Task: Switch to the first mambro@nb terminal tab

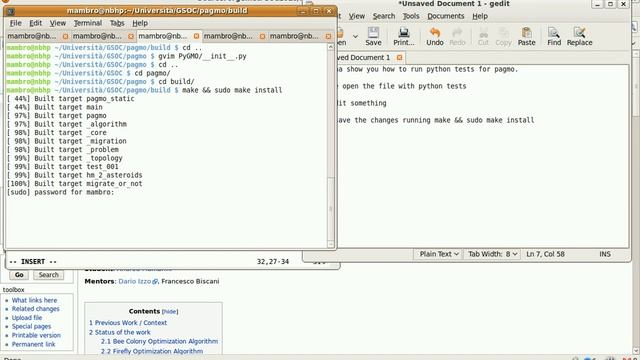Action: coord(32,36)
